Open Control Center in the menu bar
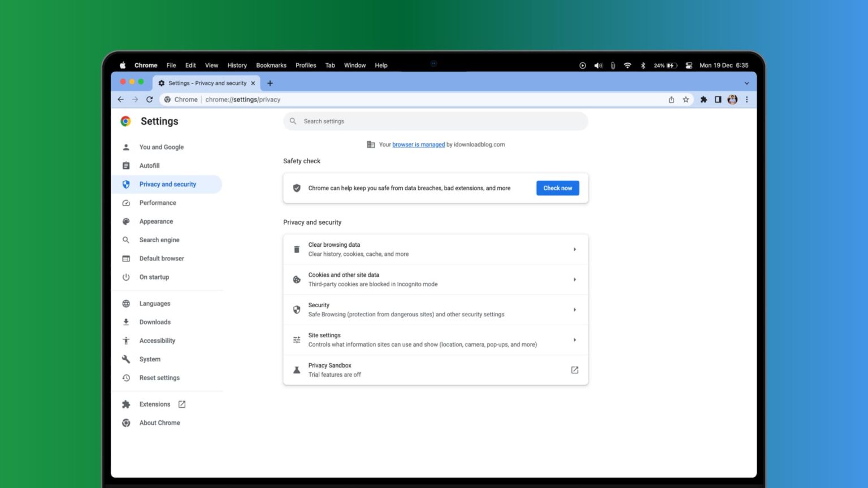Image resolution: width=868 pixels, height=488 pixels. point(689,66)
